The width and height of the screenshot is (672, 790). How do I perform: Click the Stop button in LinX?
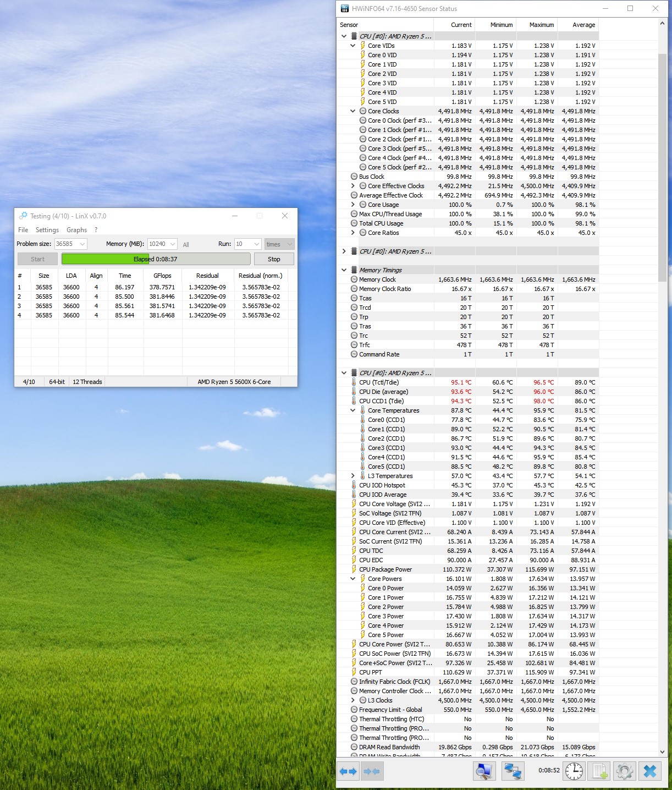(274, 259)
